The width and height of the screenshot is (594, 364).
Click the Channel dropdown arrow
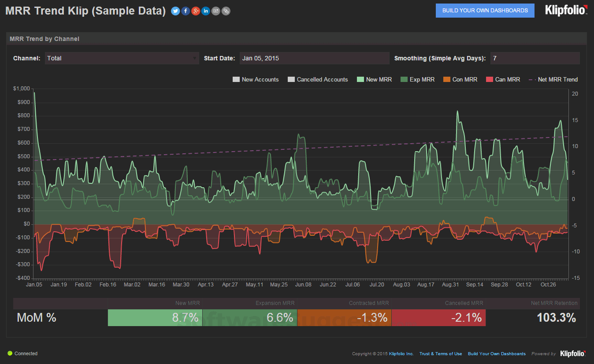[x=195, y=58]
